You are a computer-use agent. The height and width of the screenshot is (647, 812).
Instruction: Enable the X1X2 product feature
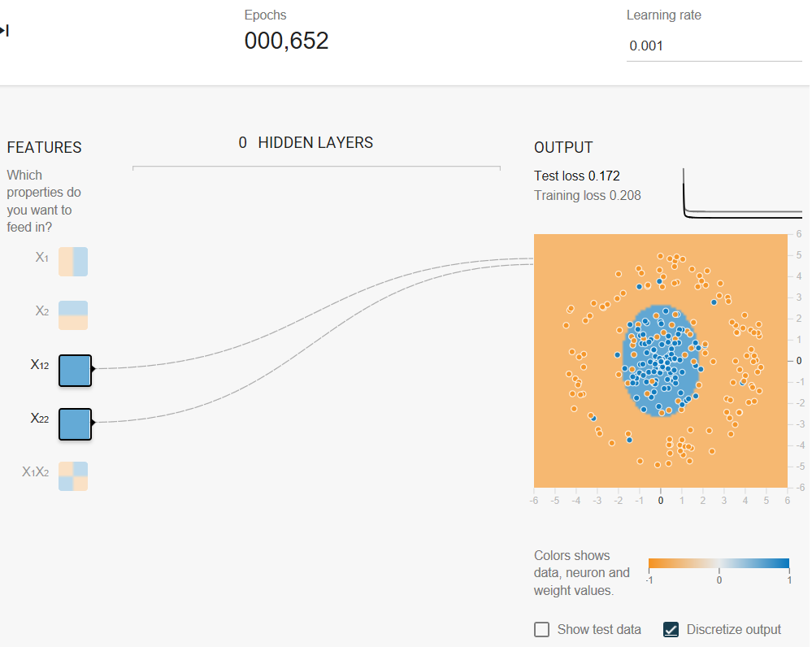pyautogui.click(x=73, y=476)
